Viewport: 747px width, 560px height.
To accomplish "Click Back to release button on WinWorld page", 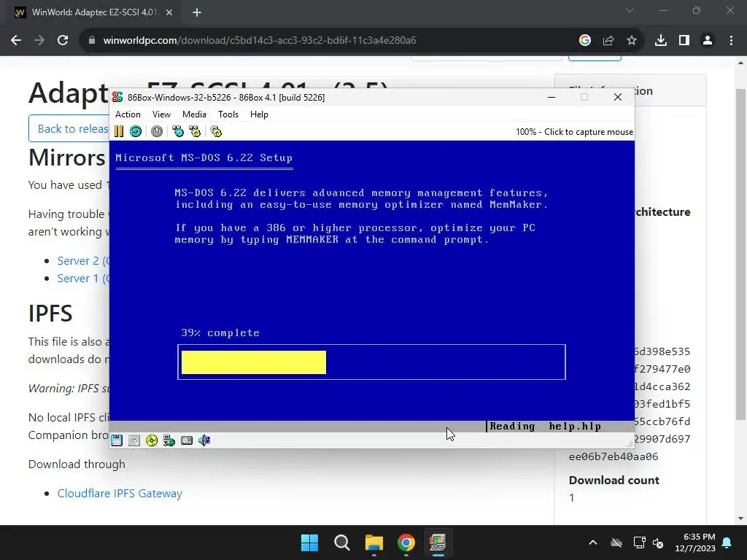I will click(x=69, y=128).
